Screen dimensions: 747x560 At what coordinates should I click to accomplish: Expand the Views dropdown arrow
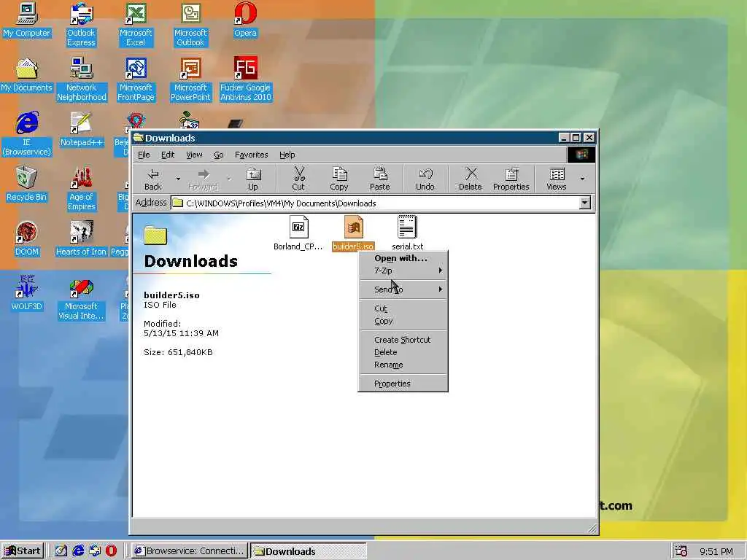click(582, 179)
